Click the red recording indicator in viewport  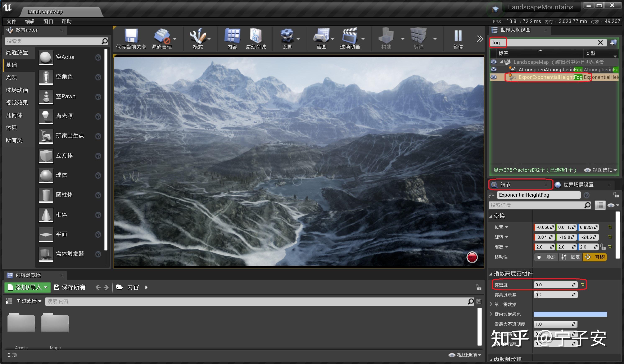472,257
